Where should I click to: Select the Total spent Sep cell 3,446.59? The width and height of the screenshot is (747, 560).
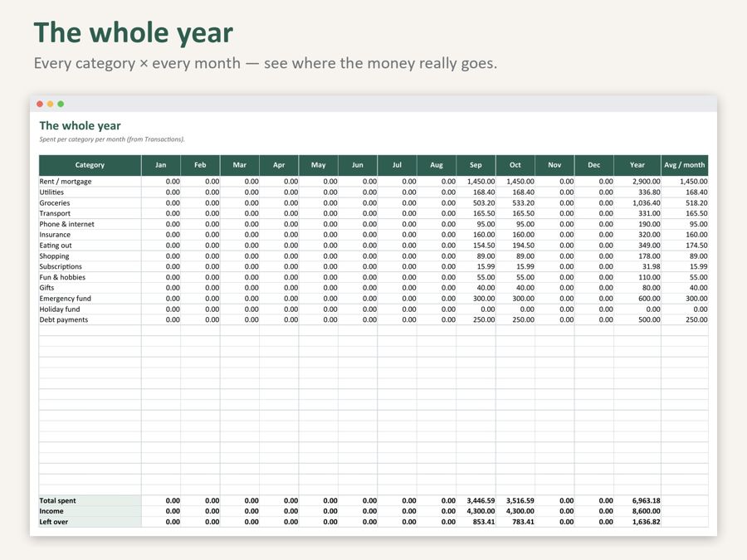476,500
